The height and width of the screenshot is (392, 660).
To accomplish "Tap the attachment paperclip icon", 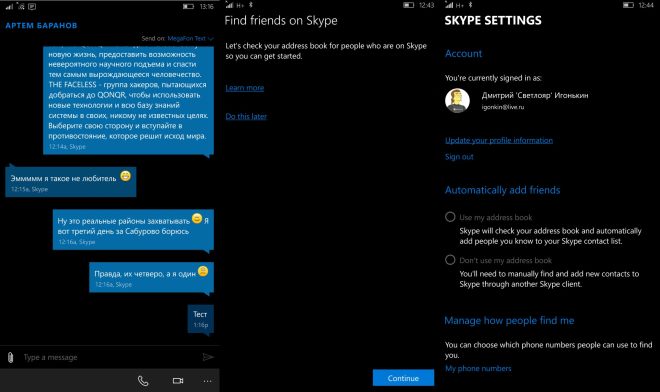I will (x=11, y=357).
